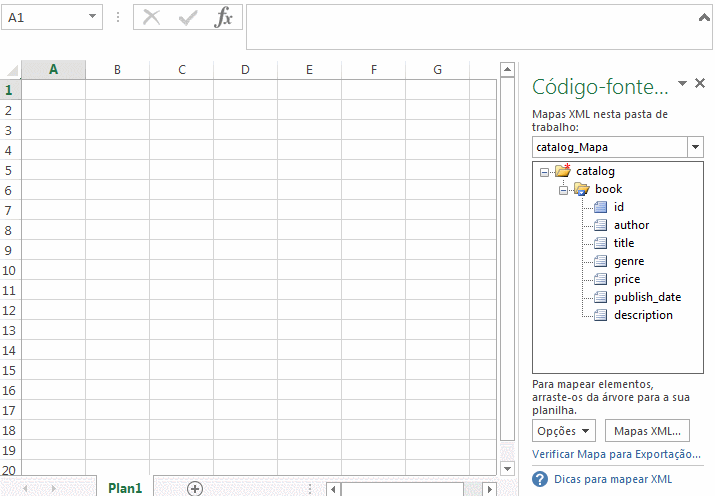This screenshot has width=715, height=496.
Task: Close the Código-fonte XML task pane
Action: coord(700,84)
